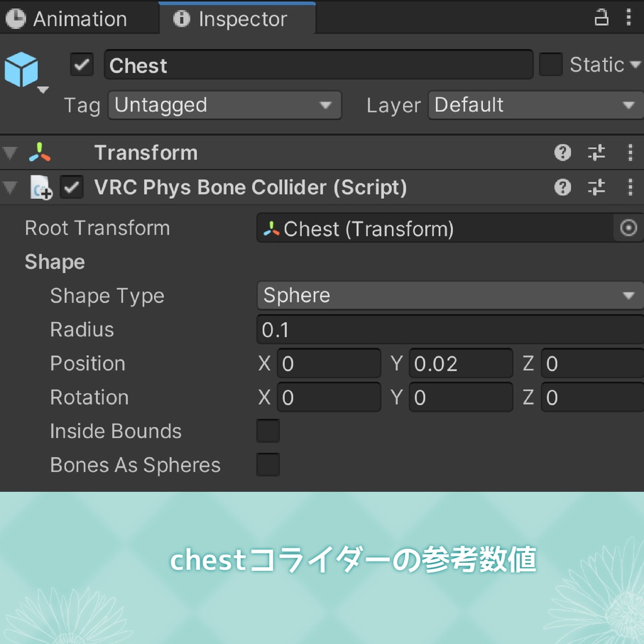Viewport: 644px width, 644px height.
Task: Open VRC Phys Bone Collider help reference
Action: coord(562,187)
